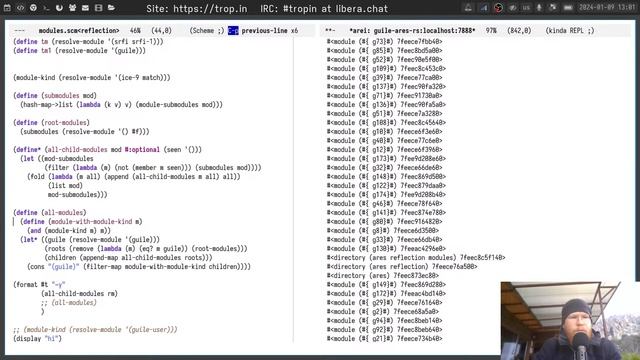Click the red circular recording indicator icon

click(498, 8)
